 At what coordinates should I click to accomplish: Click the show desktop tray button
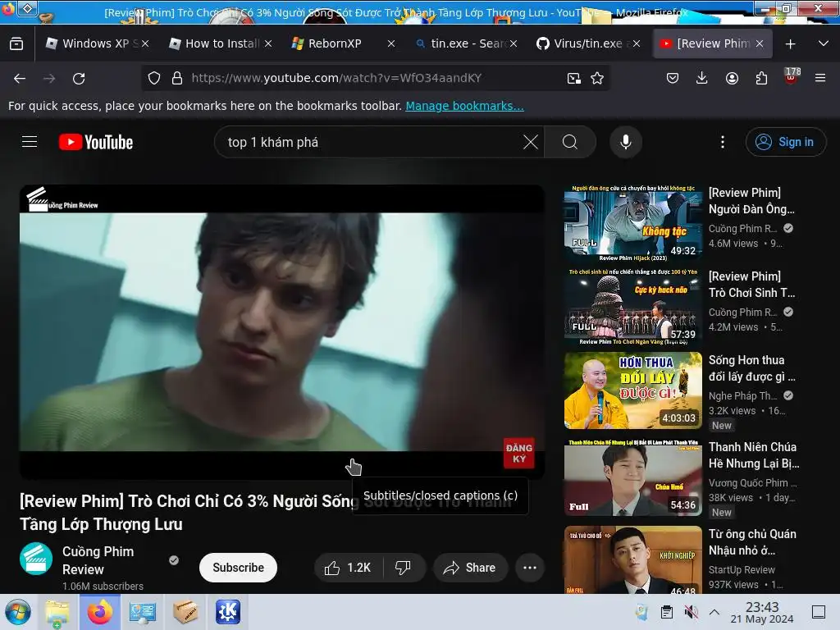(819, 612)
